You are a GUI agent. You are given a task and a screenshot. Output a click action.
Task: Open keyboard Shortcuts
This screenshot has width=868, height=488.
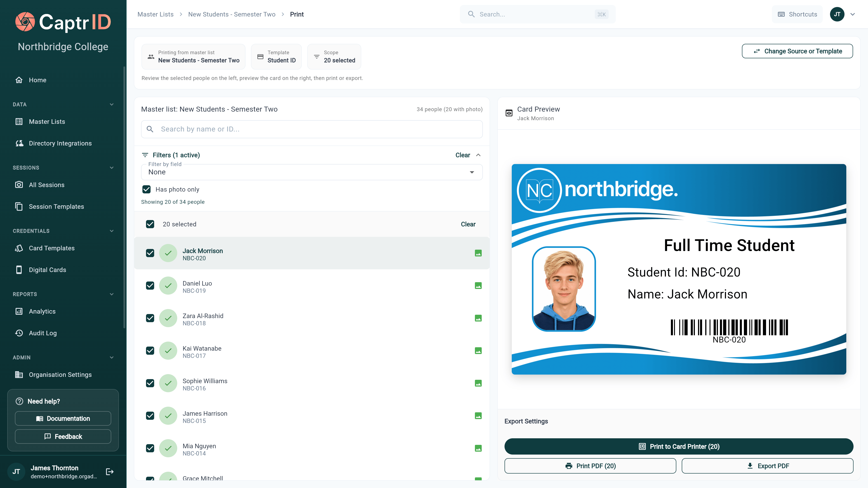coord(797,14)
